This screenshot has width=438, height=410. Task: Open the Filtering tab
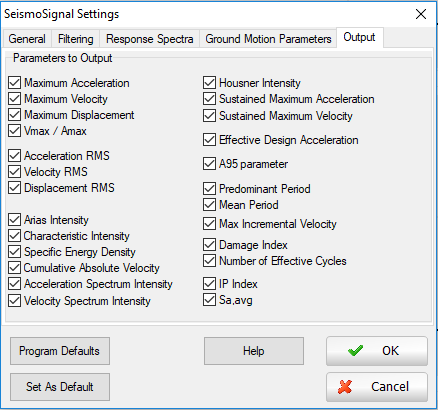pyautogui.click(x=76, y=39)
